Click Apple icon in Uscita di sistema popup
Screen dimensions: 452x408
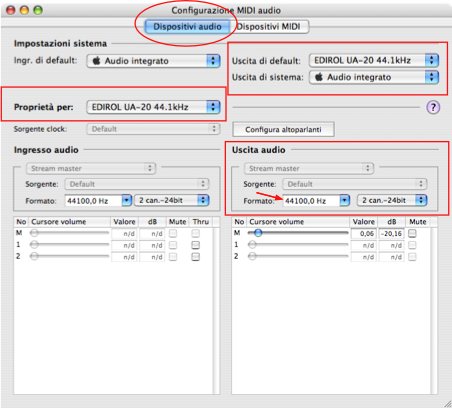pyautogui.click(x=319, y=77)
